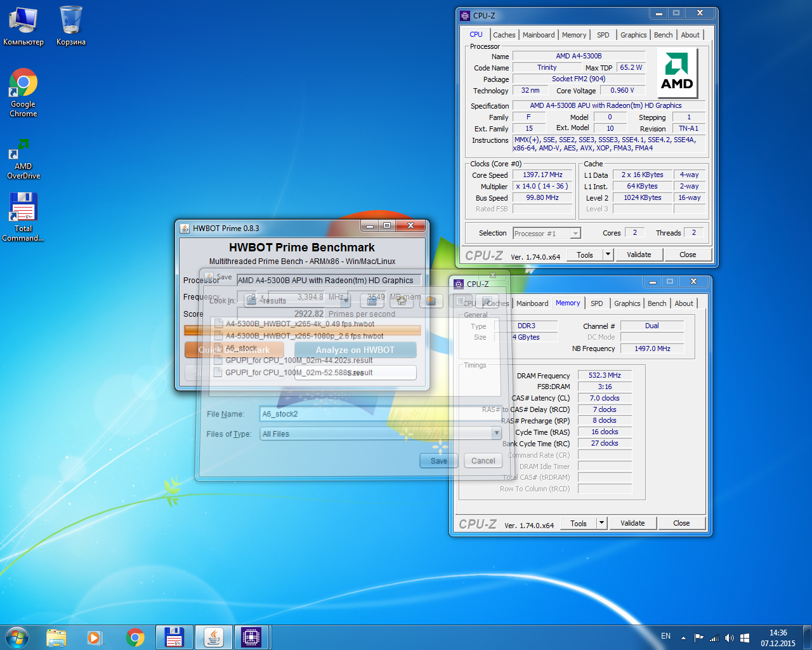This screenshot has width=812, height=650.
Task: Open Bench tab in lower CPU-Z
Action: 657,303
